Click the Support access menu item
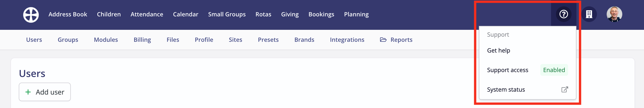Image resolution: width=644 pixels, height=108 pixels. (527, 70)
